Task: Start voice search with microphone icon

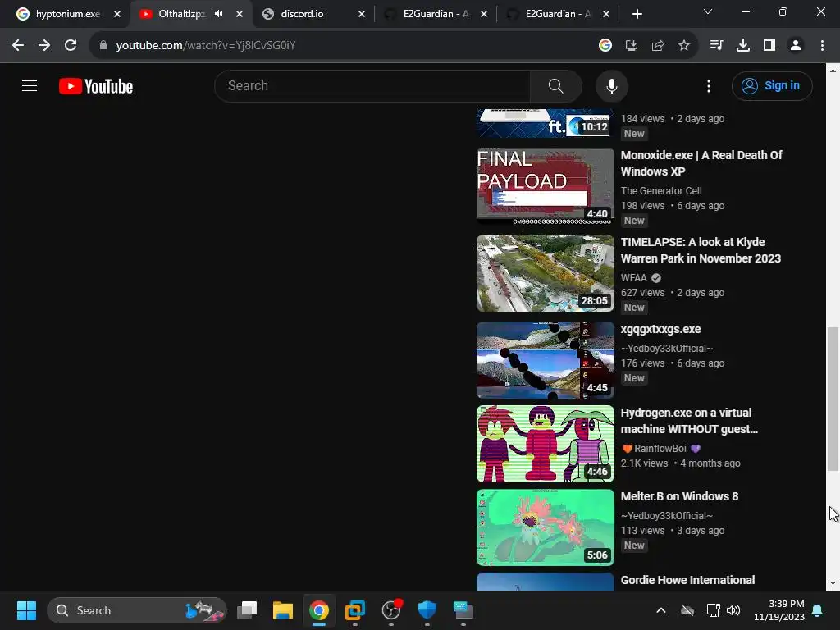Action: pyautogui.click(x=611, y=85)
